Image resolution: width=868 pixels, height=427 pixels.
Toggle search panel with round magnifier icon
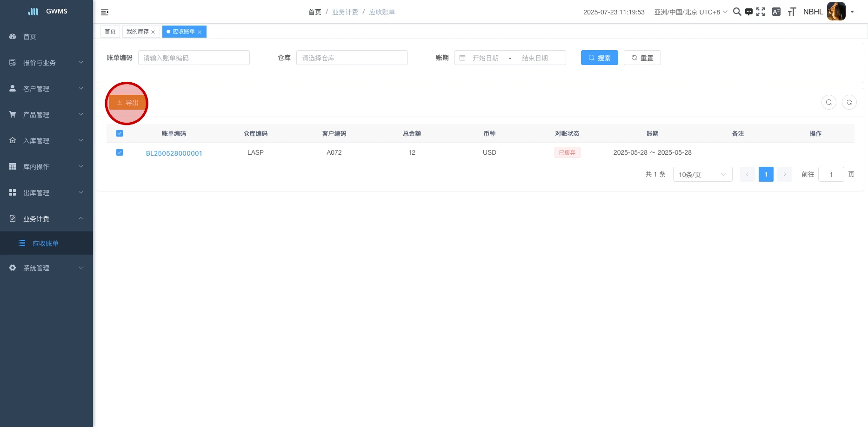point(828,102)
